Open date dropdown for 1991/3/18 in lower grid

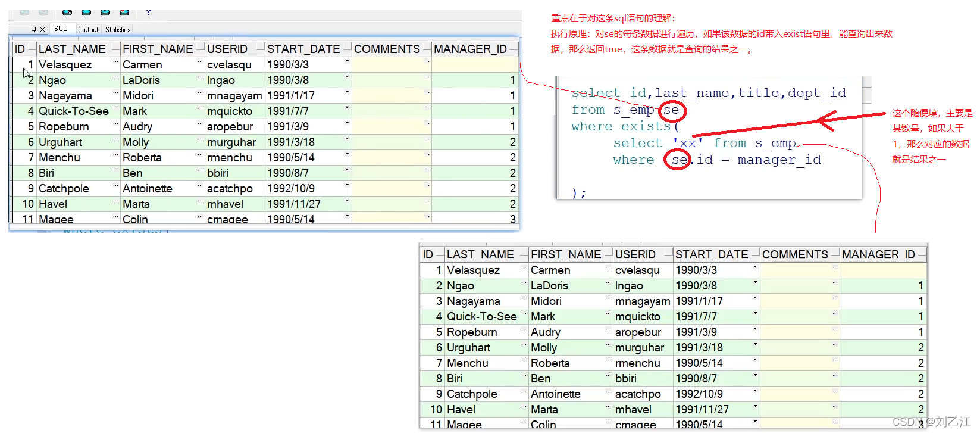pos(755,344)
